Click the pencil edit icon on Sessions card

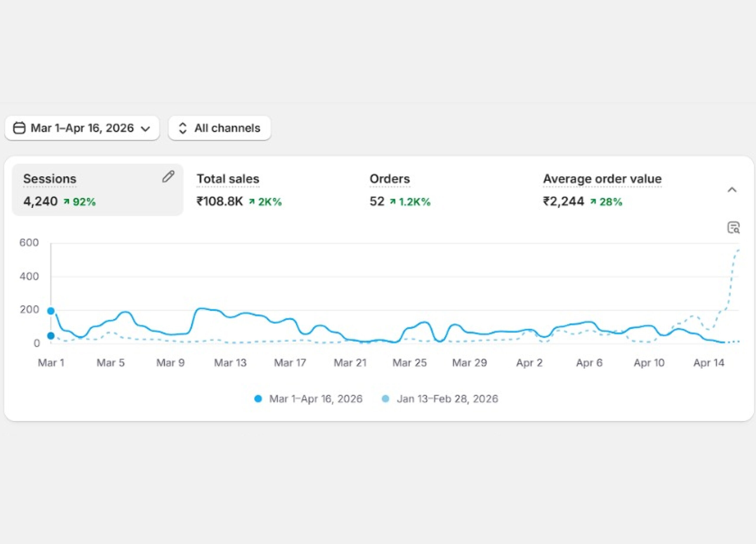pos(168,177)
